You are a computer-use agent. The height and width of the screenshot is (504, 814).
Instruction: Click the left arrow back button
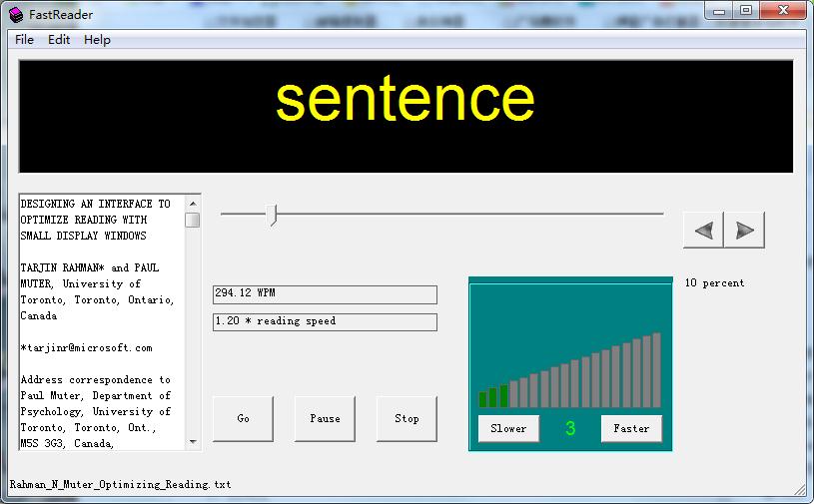coord(703,230)
